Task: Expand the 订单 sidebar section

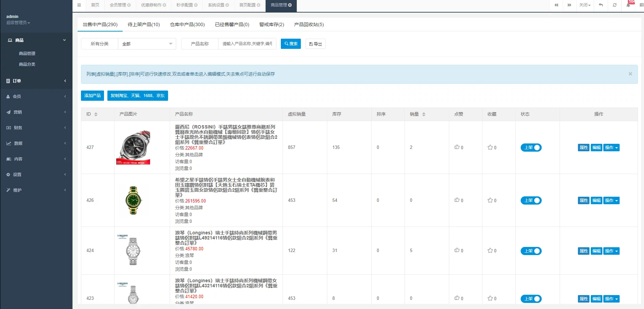Action: coord(36,81)
